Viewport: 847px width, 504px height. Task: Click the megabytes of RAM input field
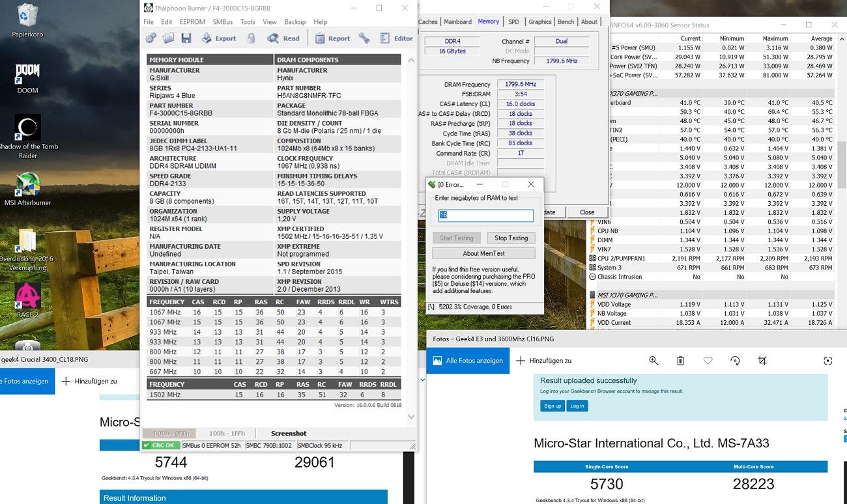click(x=485, y=215)
